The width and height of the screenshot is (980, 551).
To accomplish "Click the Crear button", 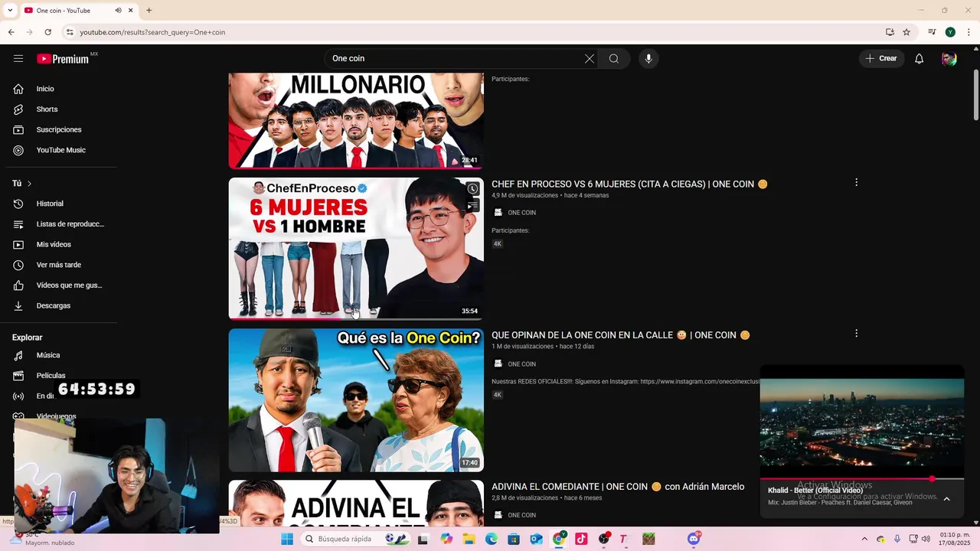I will pos(881,59).
